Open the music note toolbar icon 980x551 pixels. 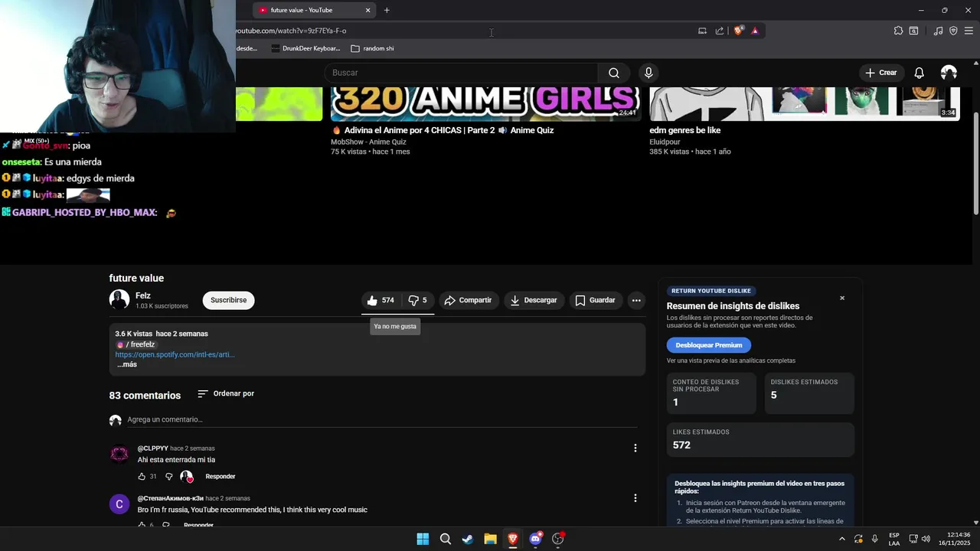click(938, 31)
